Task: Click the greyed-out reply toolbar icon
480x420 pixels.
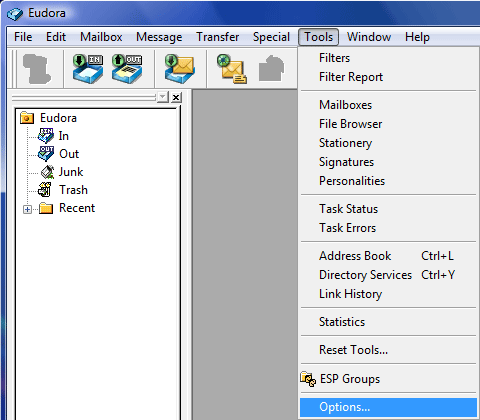Action: click(271, 69)
